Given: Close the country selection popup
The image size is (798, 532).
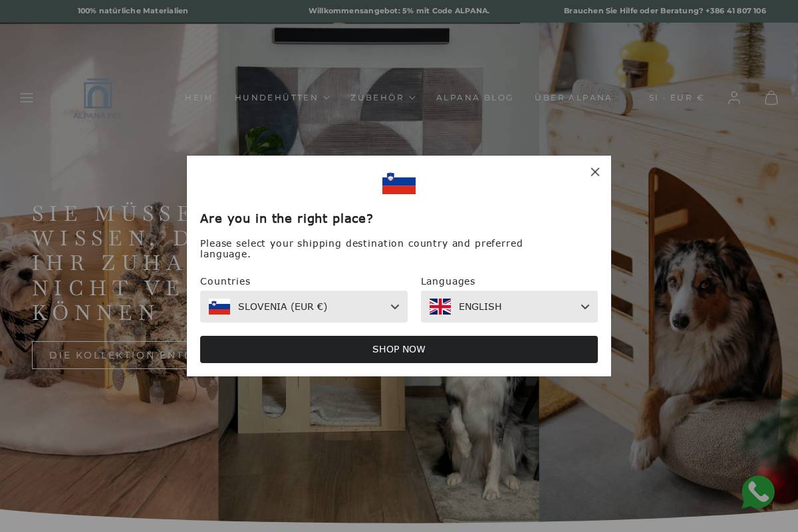Looking at the screenshot, I should (595, 172).
